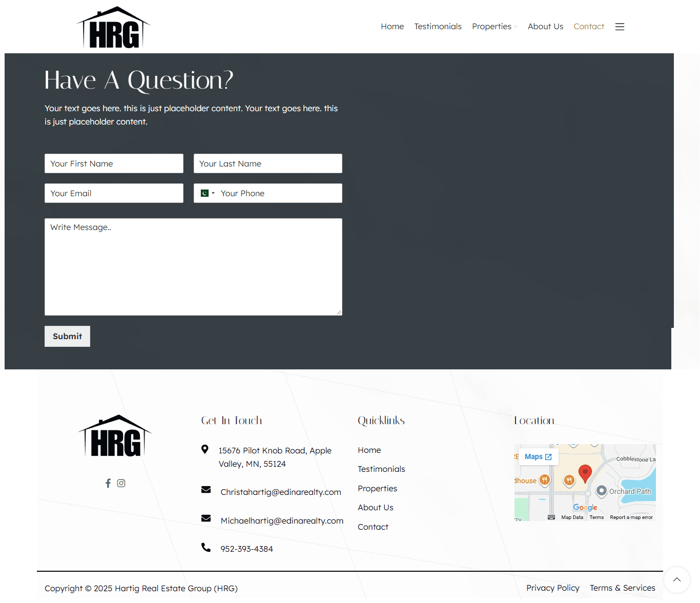Screen dimensions: 700x603
Task: Click the red map marker pin
Action: [585, 474]
